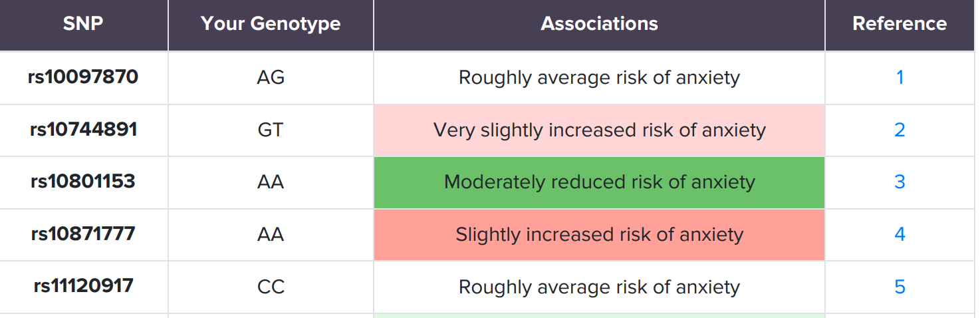Click the SNP column header
Viewport: 980px width, 318px height.
click(83, 24)
